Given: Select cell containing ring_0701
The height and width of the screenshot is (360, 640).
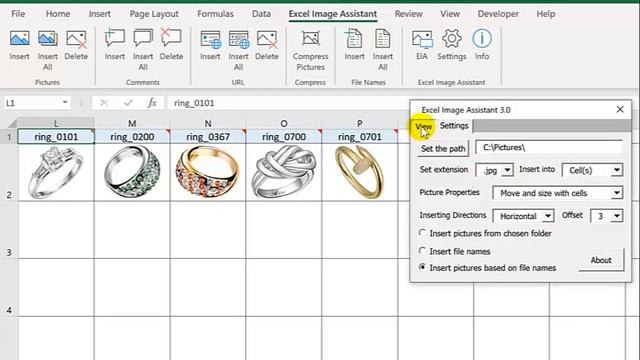Looking at the screenshot, I should (x=360, y=137).
